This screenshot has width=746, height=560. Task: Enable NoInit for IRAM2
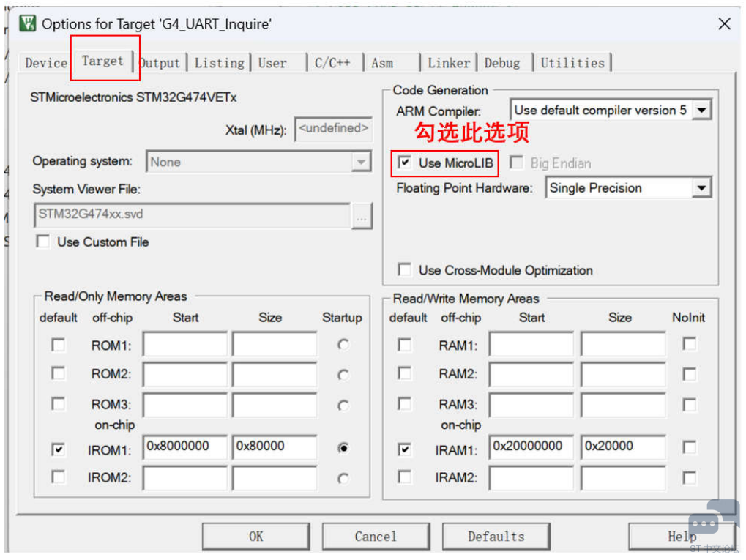690,478
